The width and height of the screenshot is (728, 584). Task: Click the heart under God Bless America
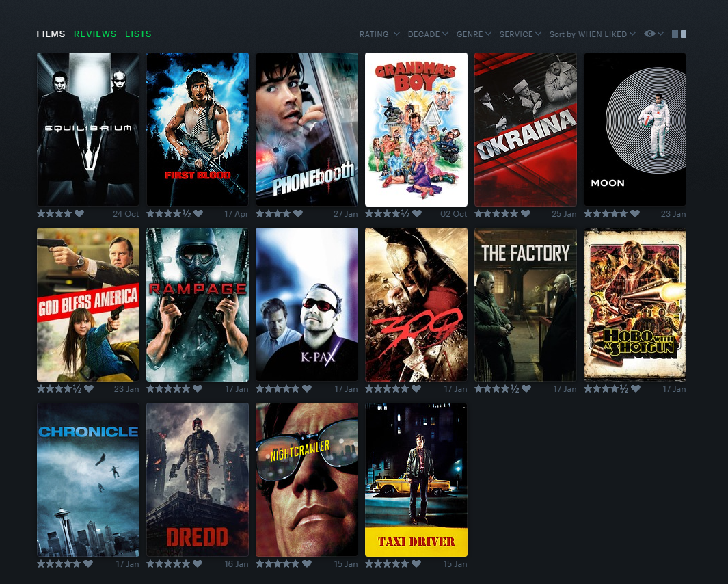click(89, 389)
